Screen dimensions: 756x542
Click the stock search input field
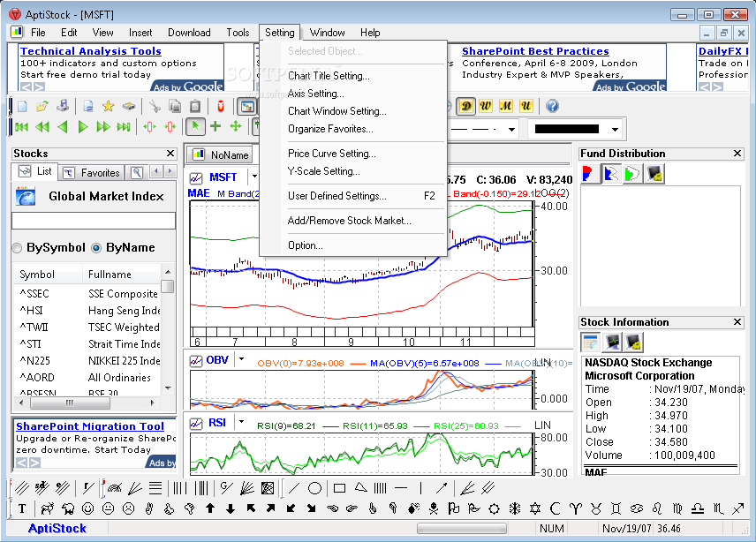[x=94, y=221]
